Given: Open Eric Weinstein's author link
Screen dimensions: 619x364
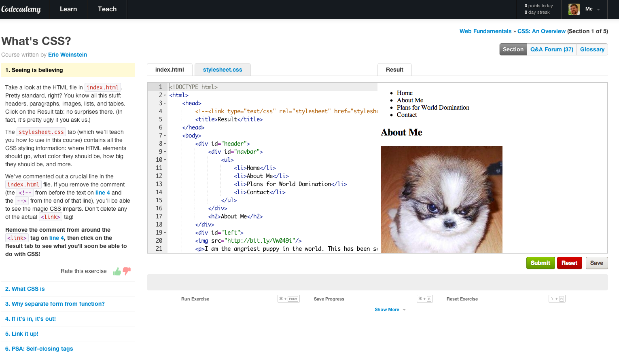Looking at the screenshot, I should (x=68, y=55).
